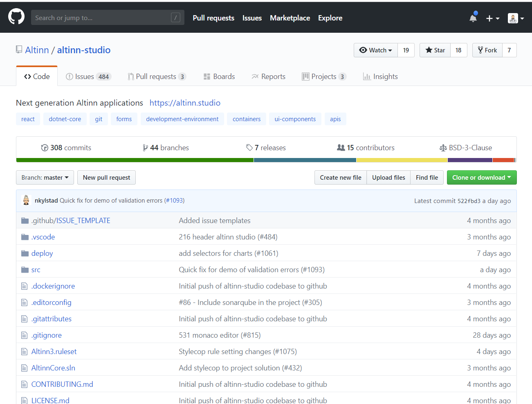Click the .gitattributes file icon
The image size is (532, 404).
[x=24, y=319]
